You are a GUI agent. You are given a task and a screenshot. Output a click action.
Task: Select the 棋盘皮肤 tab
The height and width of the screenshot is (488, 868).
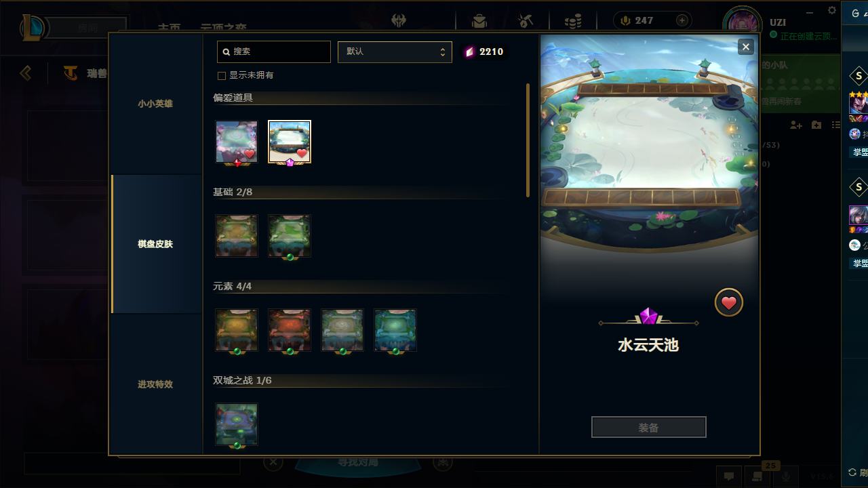click(155, 244)
